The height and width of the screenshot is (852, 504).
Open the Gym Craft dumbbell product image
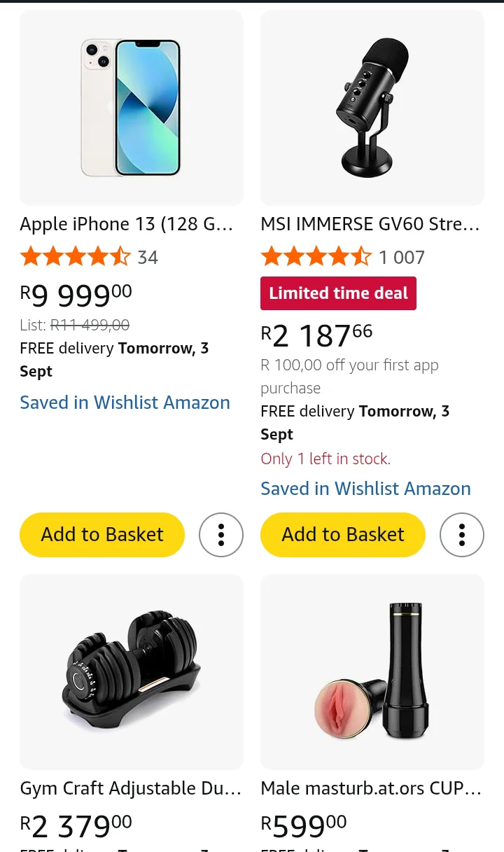tap(132, 672)
